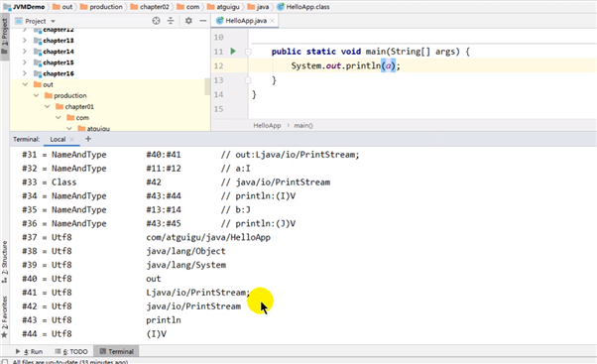Click fold end marker on line 13

pyautogui.click(x=248, y=80)
